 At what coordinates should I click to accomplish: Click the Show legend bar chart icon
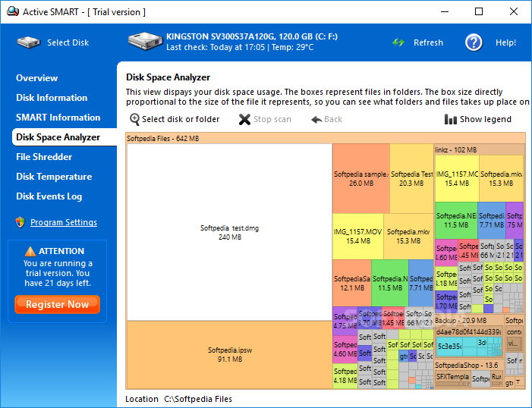(x=451, y=119)
